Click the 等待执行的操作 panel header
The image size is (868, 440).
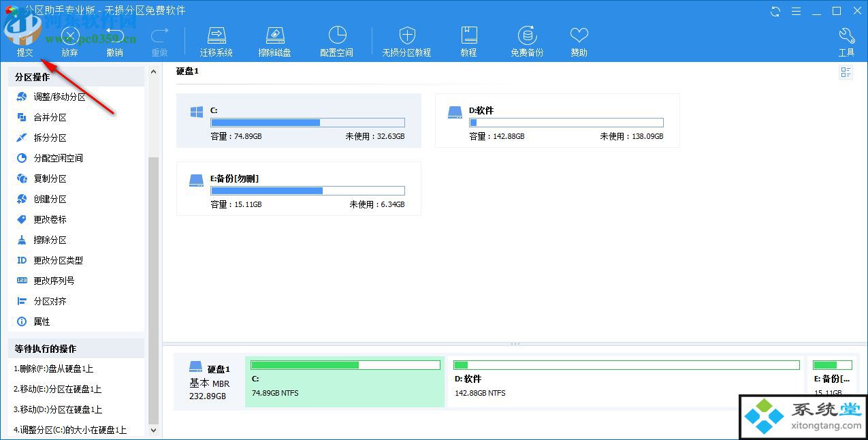point(76,348)
